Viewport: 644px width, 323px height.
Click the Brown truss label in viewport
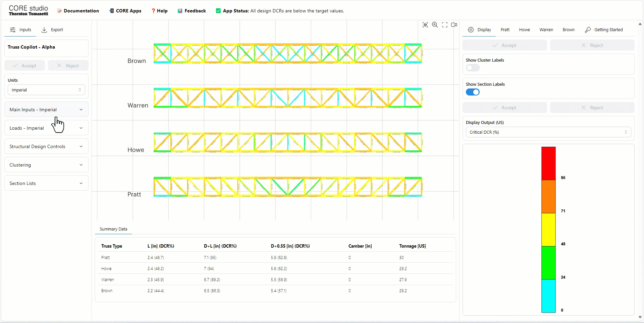click(137, 61)
